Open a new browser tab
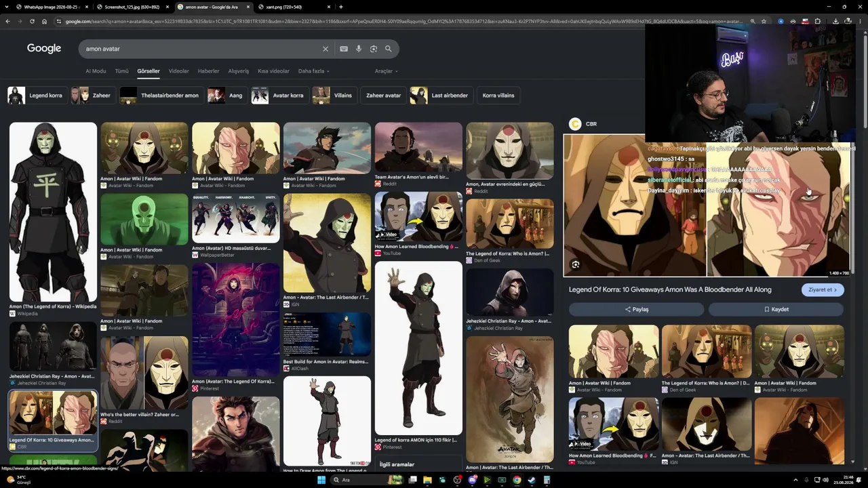The width and height of the screenshot is (868, 488). click(340, 7)
